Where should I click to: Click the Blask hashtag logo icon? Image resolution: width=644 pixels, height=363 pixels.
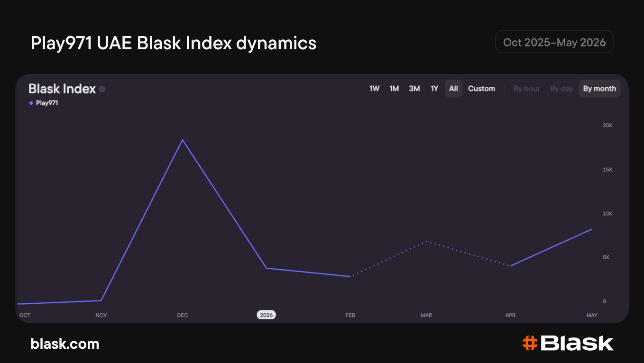[530, 343]
